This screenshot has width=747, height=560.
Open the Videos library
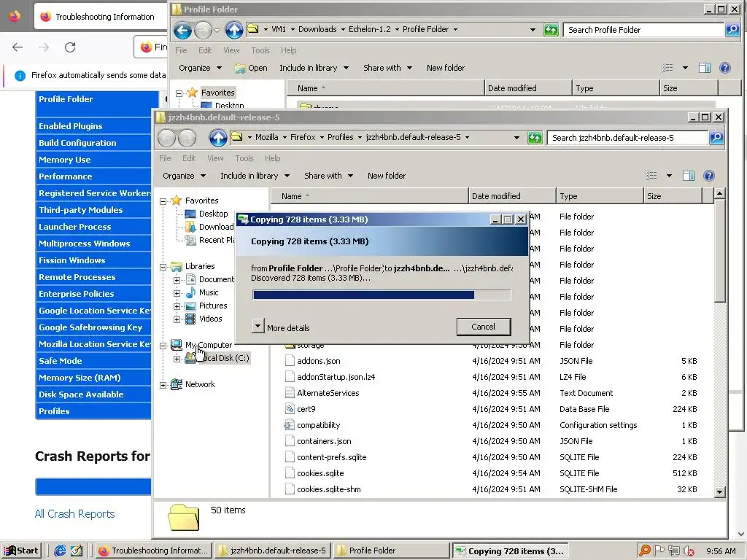211,319
